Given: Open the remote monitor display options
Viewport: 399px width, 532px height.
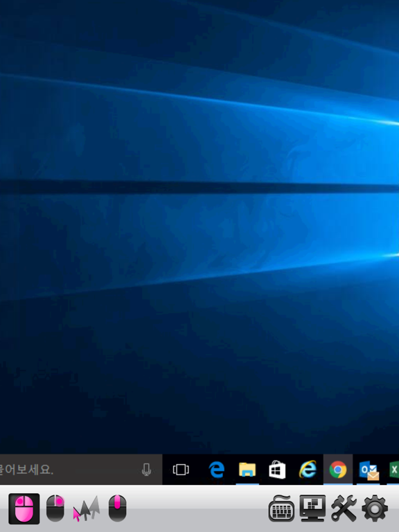Looking at the screenshot, I should coord(312,508).
